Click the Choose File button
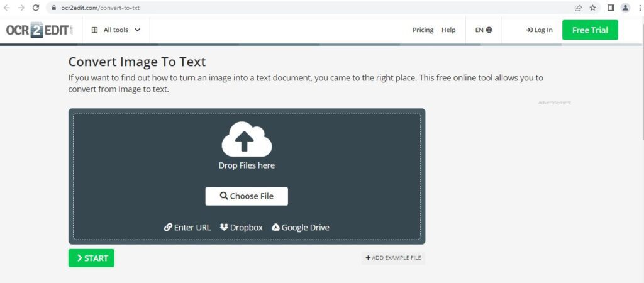This screenshot has width=644, height=283. click(x=247, y=196)
